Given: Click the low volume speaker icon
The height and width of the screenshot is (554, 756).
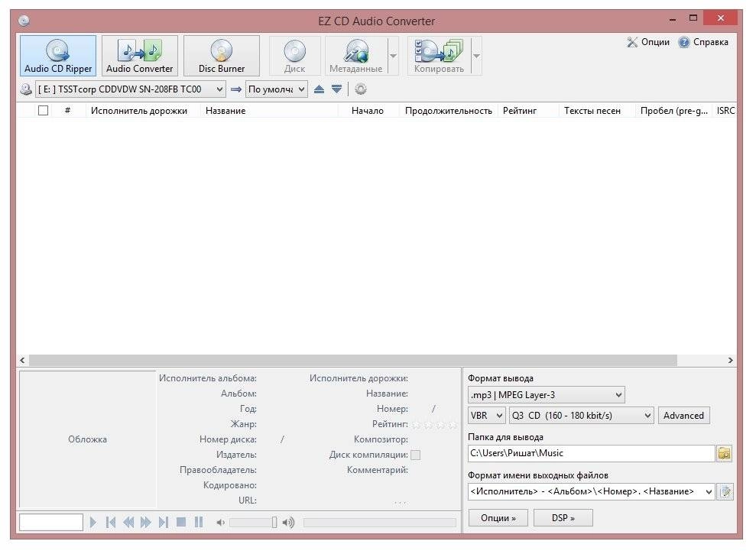Looking at the screenshot, I should click(x=220, y=523).
